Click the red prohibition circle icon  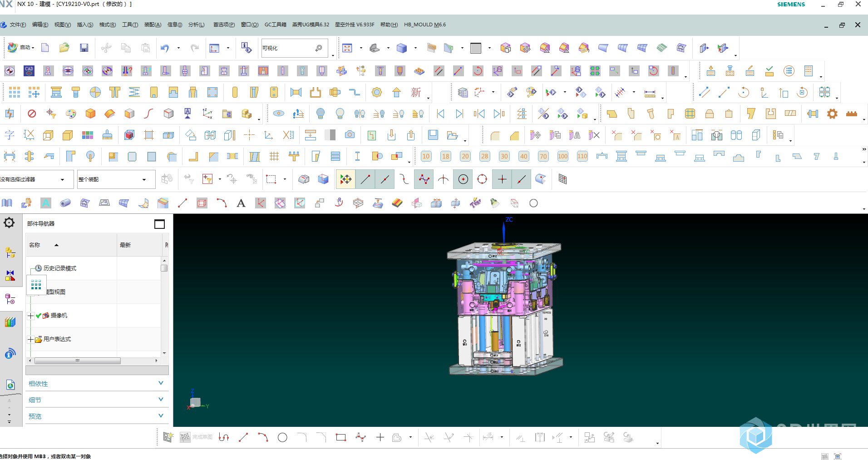[32, 114]
